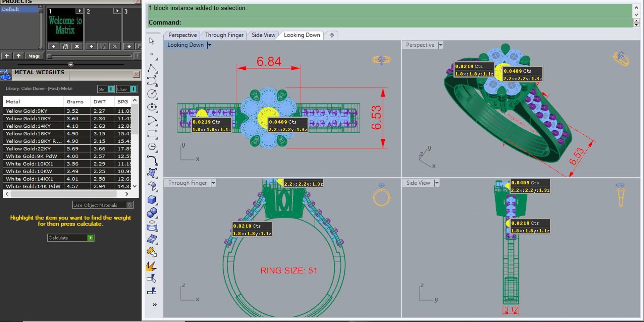Switch to the Through Finger tab
The height and width of the screenshot is (322, 644).
click(224, 35)
